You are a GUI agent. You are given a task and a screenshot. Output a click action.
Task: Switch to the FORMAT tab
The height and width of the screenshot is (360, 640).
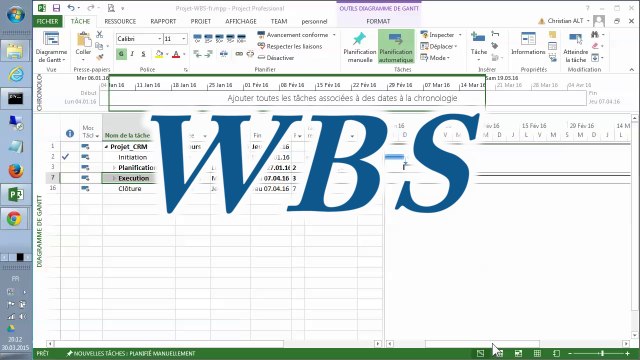click(378, 21)
